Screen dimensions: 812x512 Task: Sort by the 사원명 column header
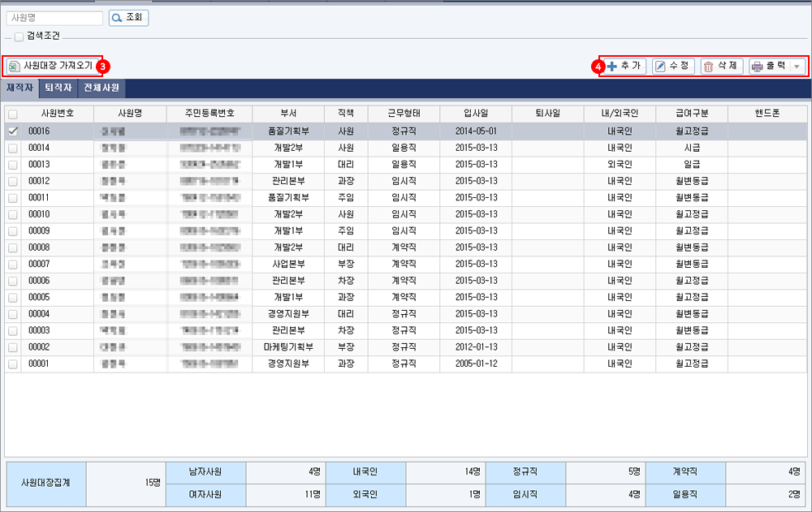(131, 114)
